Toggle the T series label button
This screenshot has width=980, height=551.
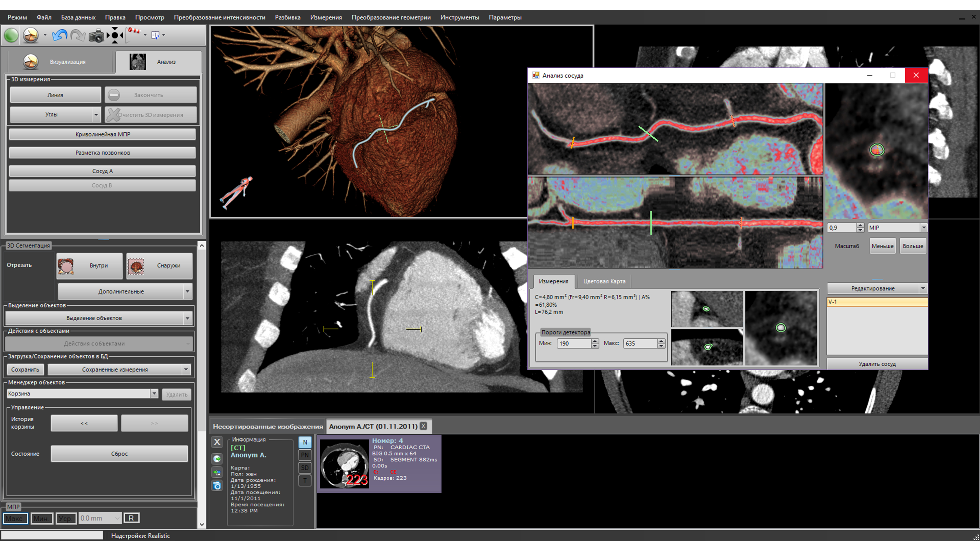coord(305,481)
